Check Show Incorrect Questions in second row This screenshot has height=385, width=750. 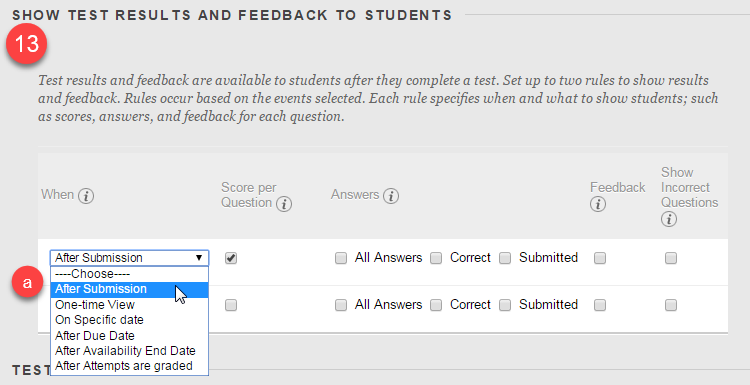pos(671,305)
